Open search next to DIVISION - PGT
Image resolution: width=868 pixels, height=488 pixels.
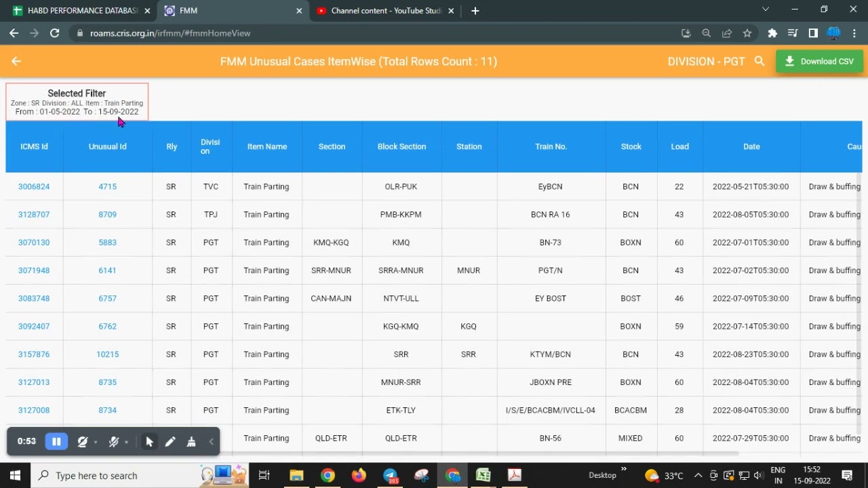759,61
